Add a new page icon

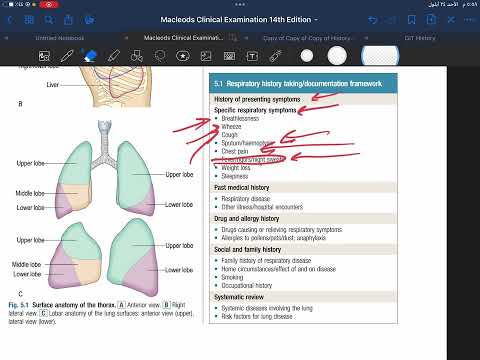[x=431, y=20]
